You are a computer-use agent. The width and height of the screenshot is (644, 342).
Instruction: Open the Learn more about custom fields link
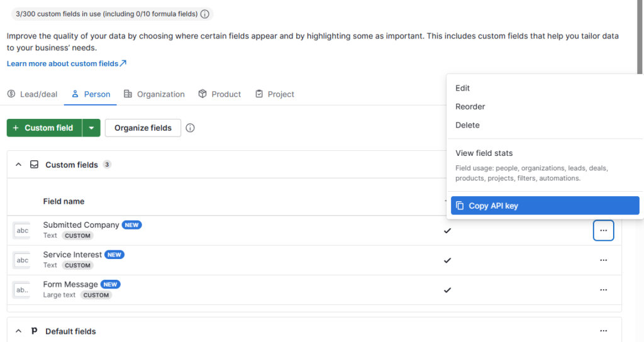click(x=67, y=63)
